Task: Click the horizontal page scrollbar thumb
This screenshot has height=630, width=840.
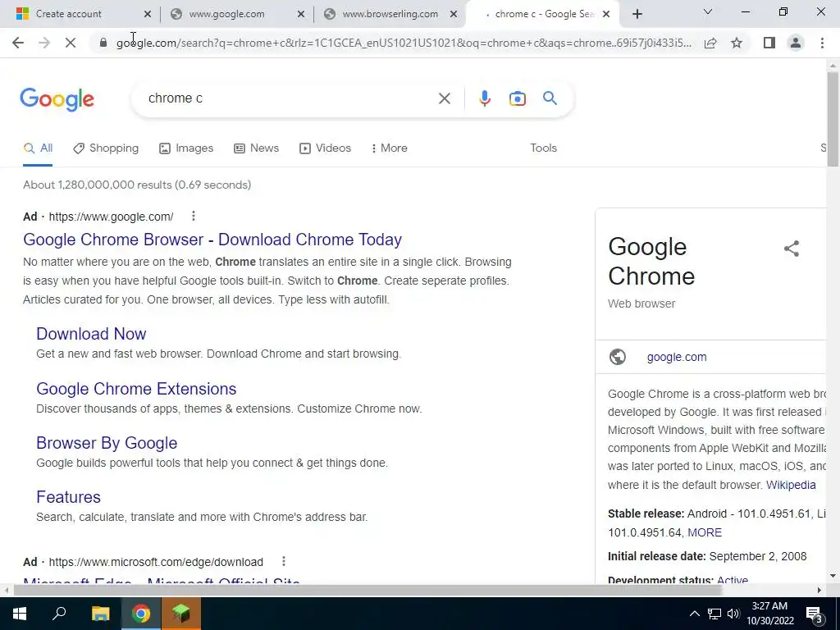Action: coord(367,591)
